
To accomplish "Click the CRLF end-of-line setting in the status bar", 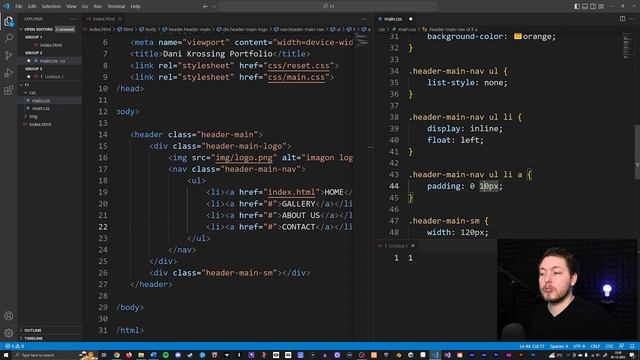I will click(595, 346).
